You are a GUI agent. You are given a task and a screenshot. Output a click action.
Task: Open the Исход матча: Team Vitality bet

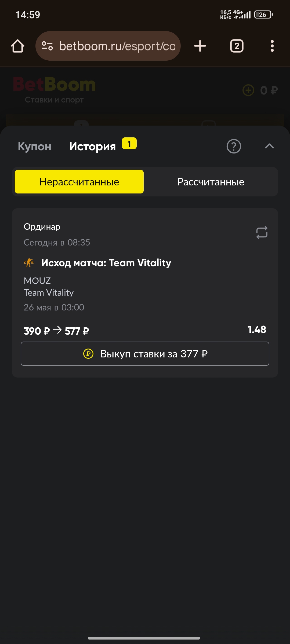click(x=106, y=263)
